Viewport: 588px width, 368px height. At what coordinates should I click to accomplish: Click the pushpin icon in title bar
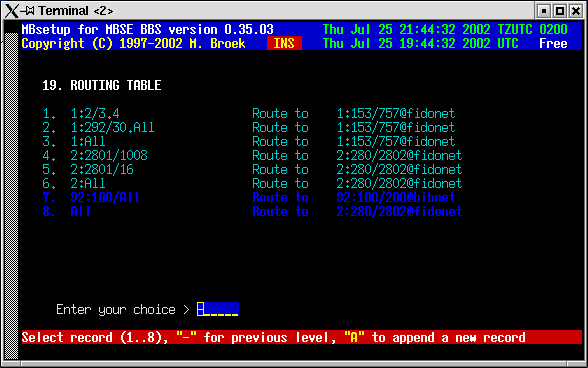tap(27, 11)
